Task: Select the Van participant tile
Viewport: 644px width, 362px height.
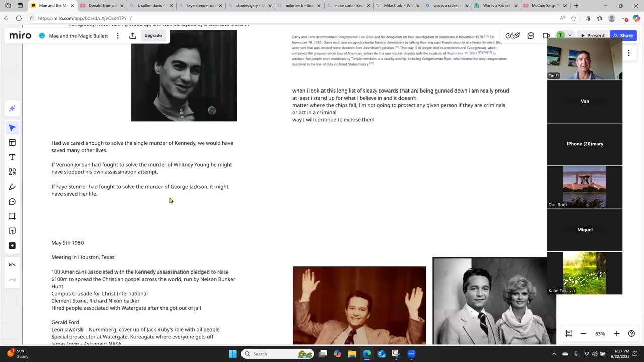Action: 585,101
